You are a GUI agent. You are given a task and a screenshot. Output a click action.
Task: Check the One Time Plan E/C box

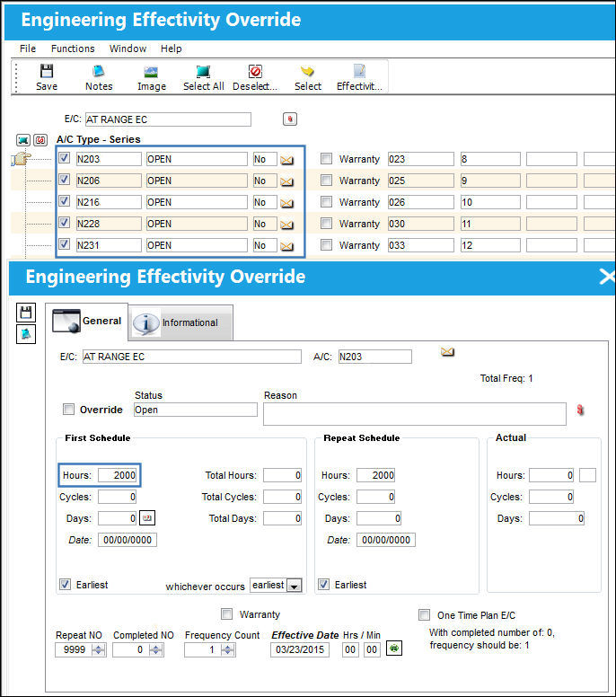point(425,614)
